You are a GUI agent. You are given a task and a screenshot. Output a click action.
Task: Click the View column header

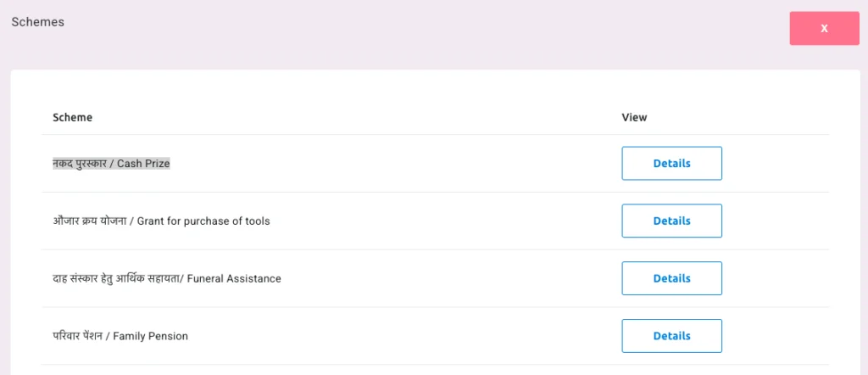(634, 117)
